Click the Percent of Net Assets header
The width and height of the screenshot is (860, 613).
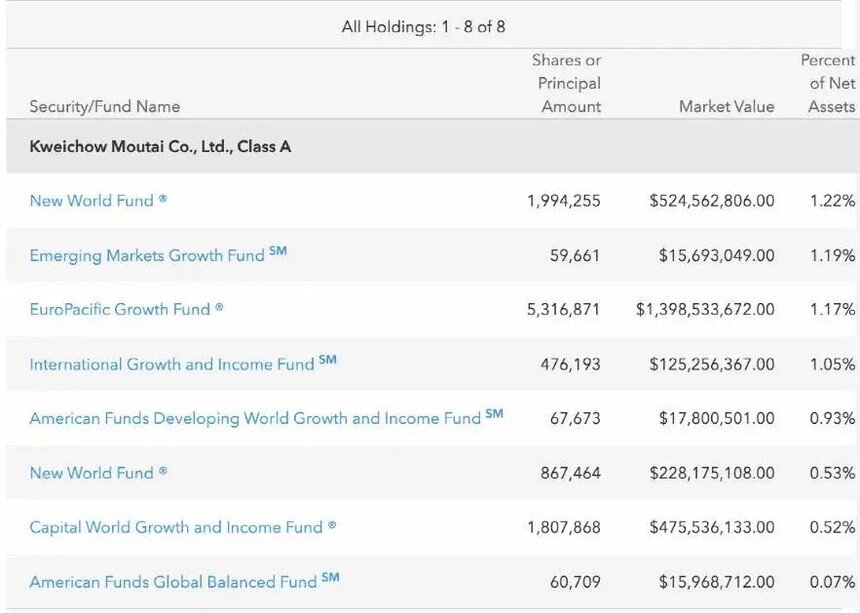pos(830,84)
